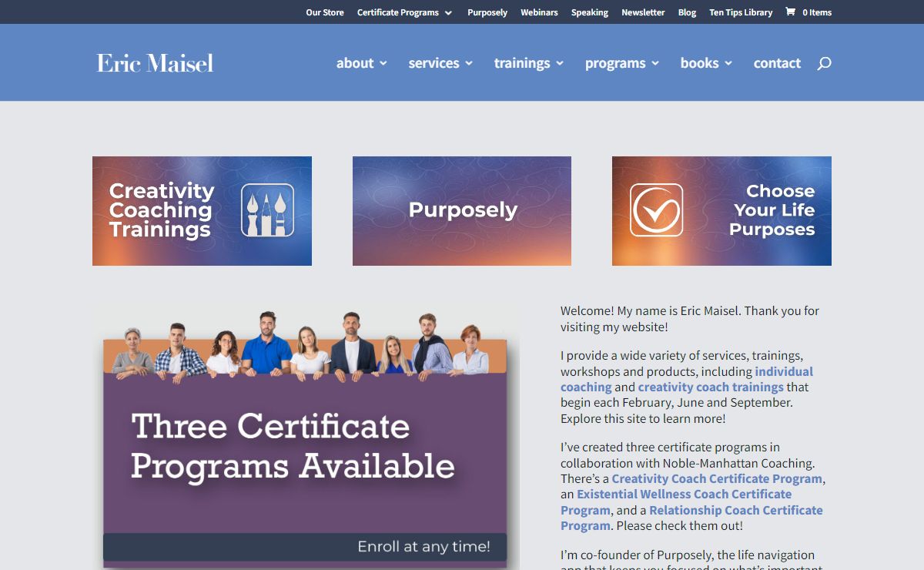This screenshot has height=570, width=924.
Task: Expand the services menu chevron
Action: [x=468, y=63]
